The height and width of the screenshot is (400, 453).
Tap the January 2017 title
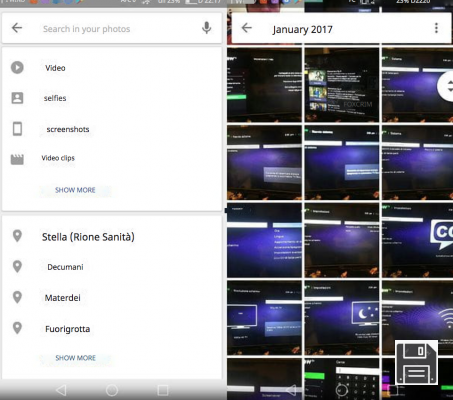(302, 29)
